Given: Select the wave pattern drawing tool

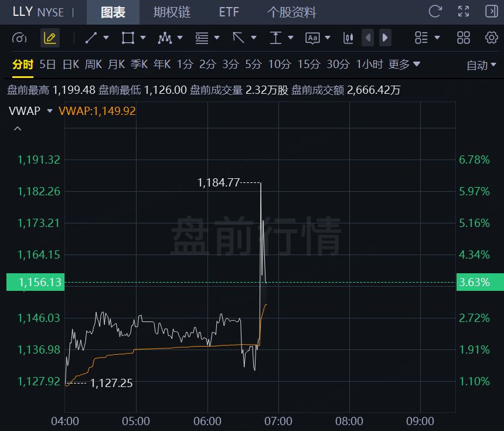Looking at the screenshot, I should tap(165, 38).
